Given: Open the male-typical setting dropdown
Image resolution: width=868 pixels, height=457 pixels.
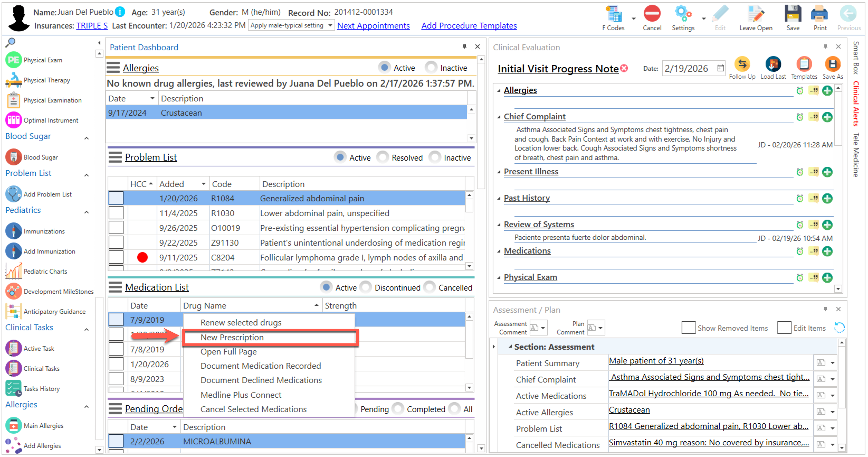Looking at the screenshot, I should pos(330,26).
